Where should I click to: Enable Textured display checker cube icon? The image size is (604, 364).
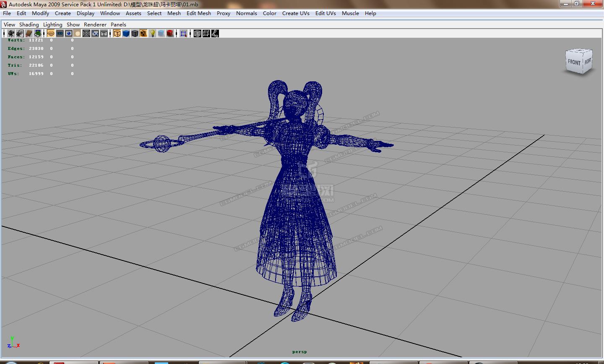click(143, 34)
